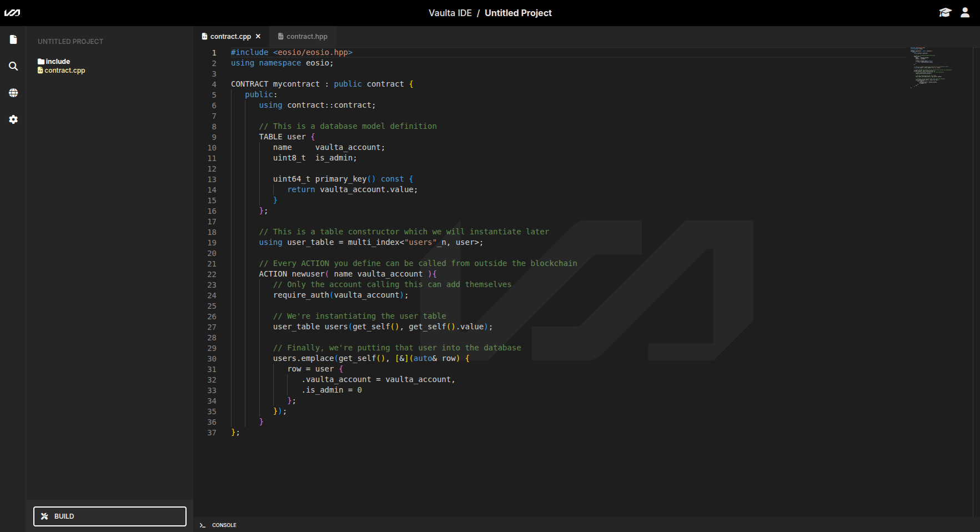
Task: Select the contract.cpp tab
Action: (229, 36)
